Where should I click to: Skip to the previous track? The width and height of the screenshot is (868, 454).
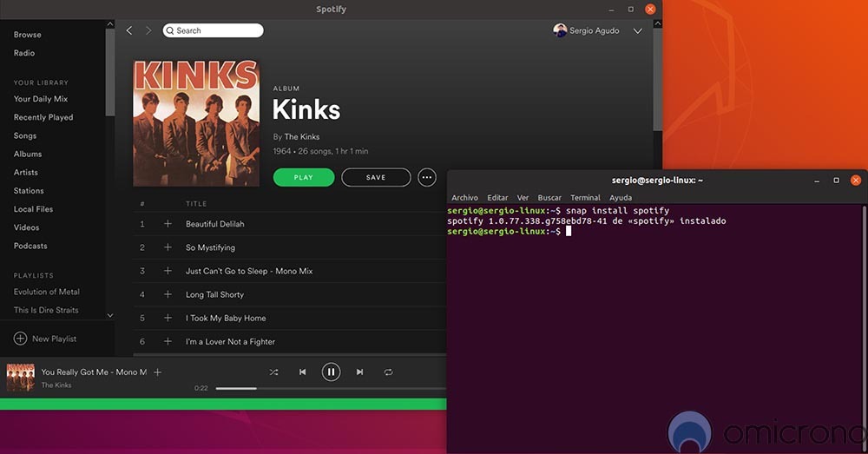(x=302, y=372)
